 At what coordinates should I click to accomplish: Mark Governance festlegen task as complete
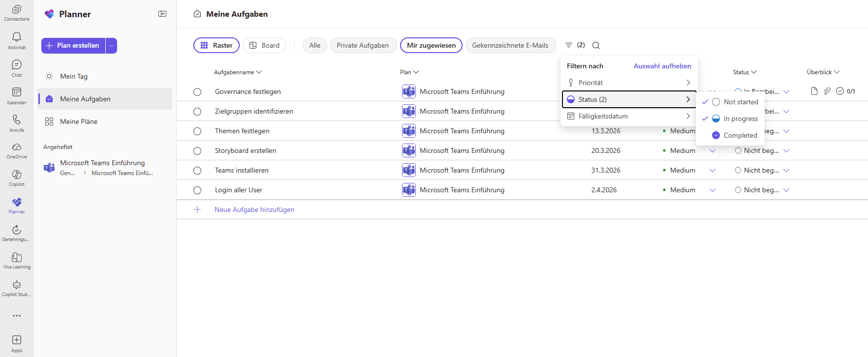197,92
